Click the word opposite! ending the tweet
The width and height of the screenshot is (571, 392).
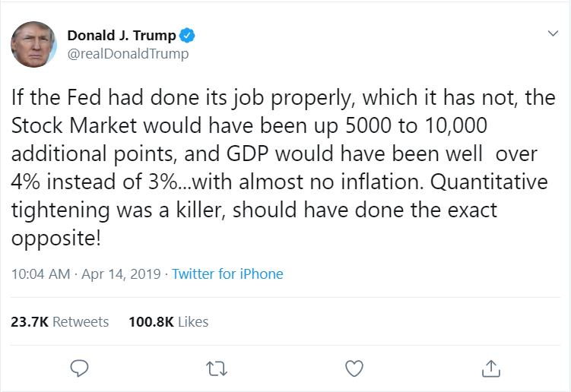pyautogui.click(x=56, y=239)
